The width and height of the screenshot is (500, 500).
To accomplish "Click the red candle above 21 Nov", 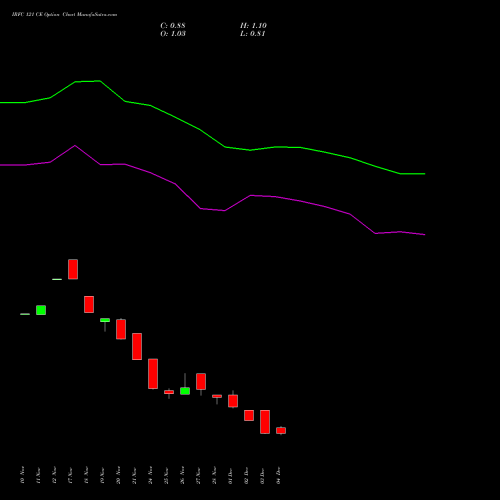I will point(137,346).
